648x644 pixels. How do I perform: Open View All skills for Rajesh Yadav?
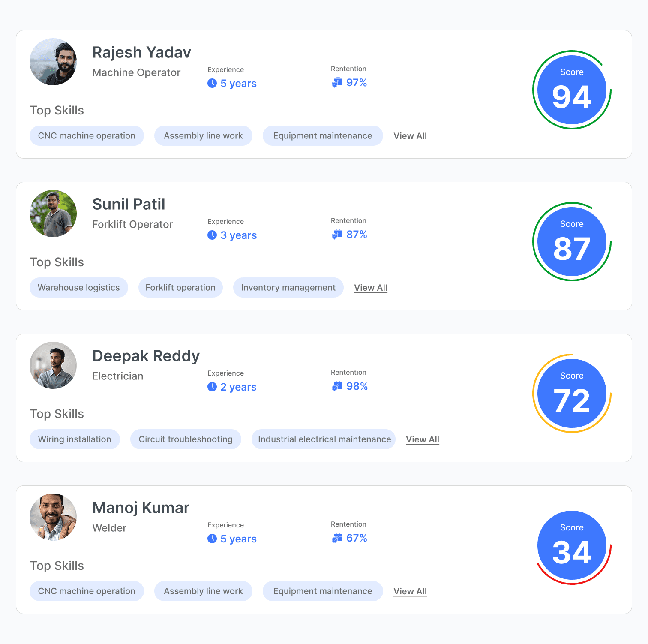point(410,136)
